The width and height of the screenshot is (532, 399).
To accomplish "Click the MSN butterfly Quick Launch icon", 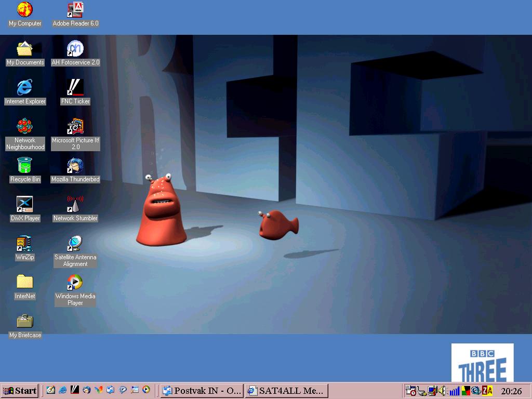I will click(x=98, y=390).
